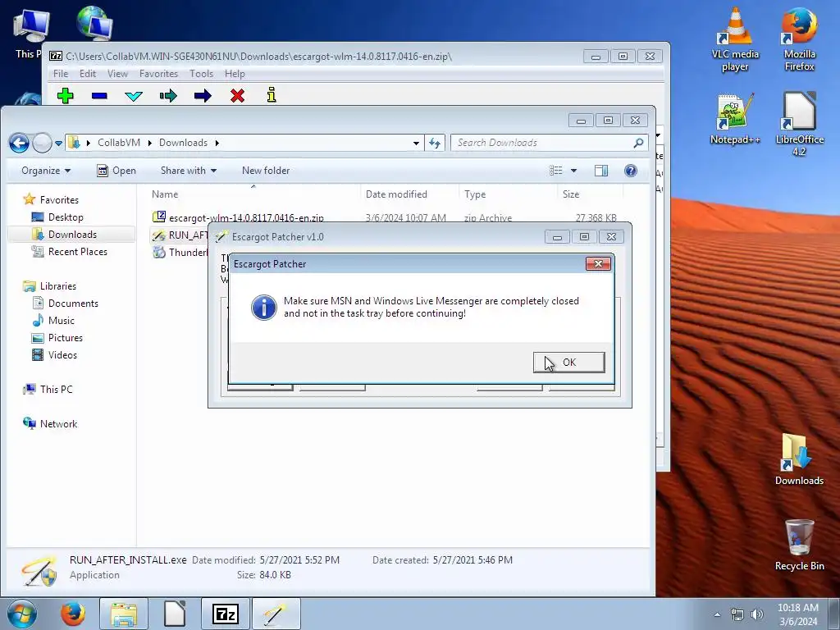Select Pictures library in the navigation pane

pos(66,337)
